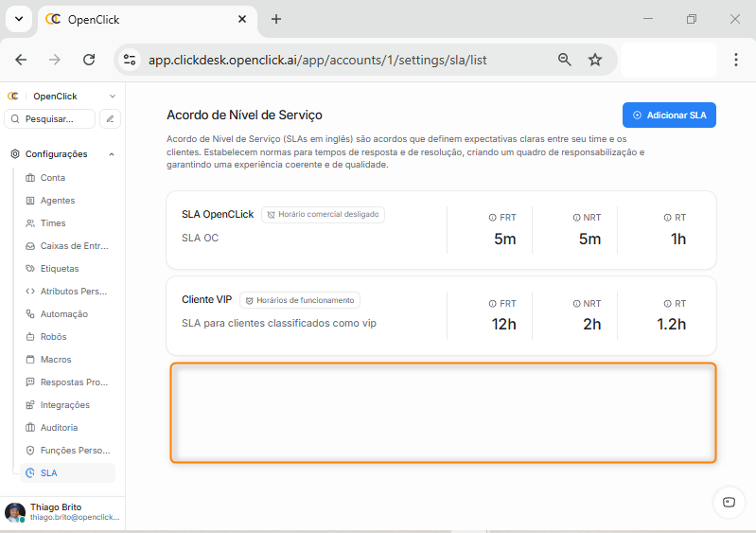756x533 pixels.
Task: Open Agentes in the settings sidebar
Action: 58,201
